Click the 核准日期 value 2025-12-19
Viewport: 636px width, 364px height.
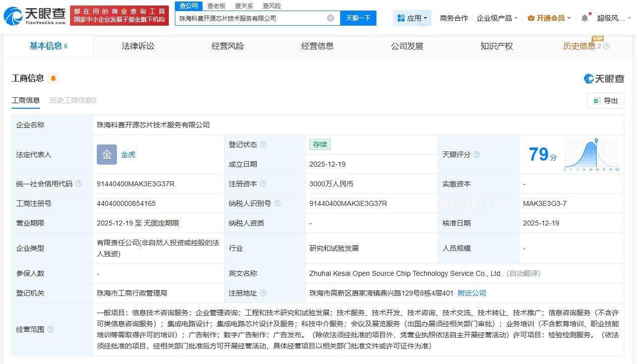541,223
